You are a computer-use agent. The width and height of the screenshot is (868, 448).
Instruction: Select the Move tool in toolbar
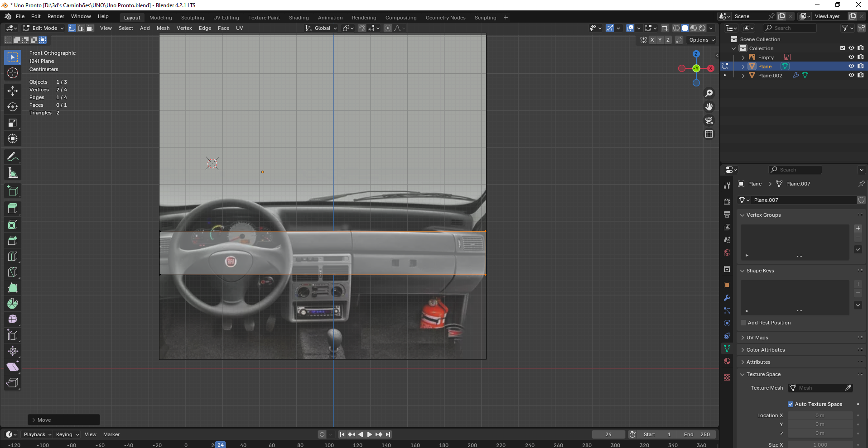(x=13, y=91)
